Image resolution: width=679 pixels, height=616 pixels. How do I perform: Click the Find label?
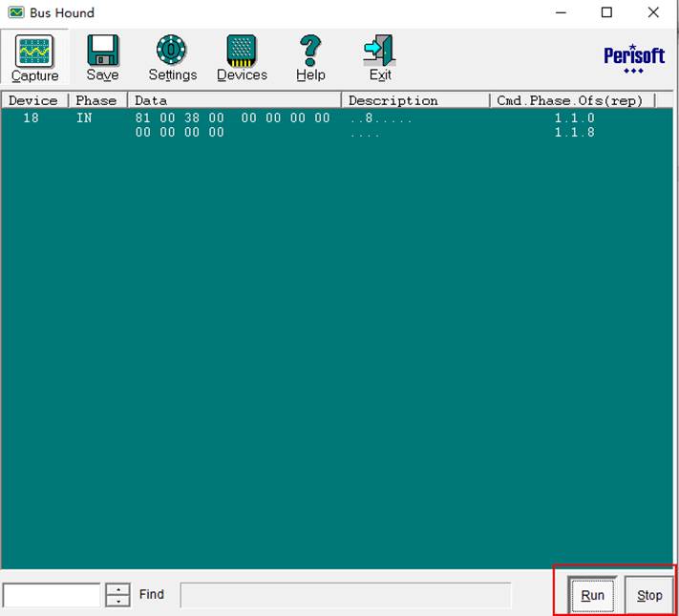pyautogui.click(x=152, y=594)
